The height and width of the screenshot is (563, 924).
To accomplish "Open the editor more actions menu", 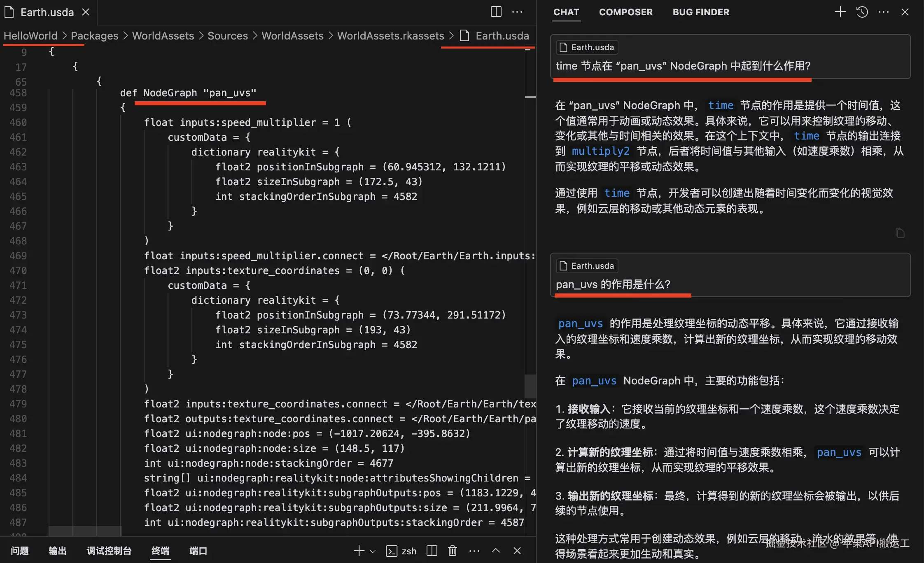I will pyautogui.click(x=517, y=12).
